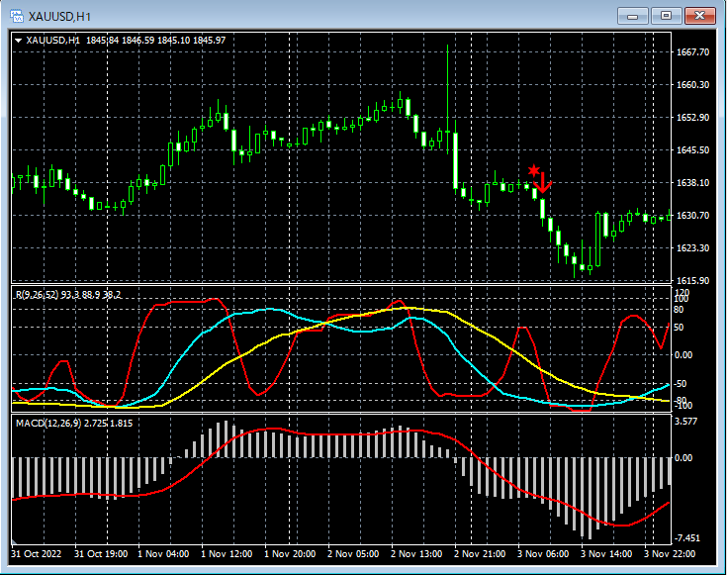
Task: Click the 2 Nov 05:00 time label
Action: (x=353, y=553)
